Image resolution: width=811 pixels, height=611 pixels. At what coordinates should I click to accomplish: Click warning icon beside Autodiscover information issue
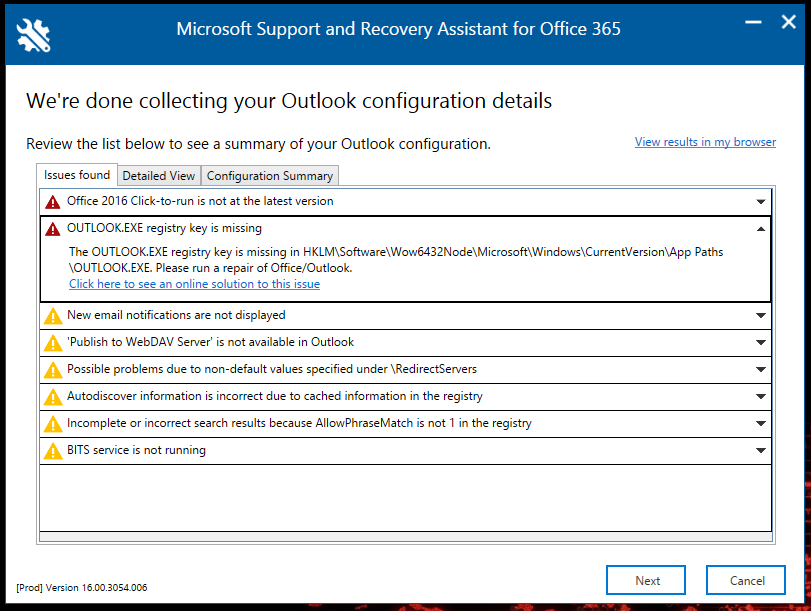(x=53, y=397)
